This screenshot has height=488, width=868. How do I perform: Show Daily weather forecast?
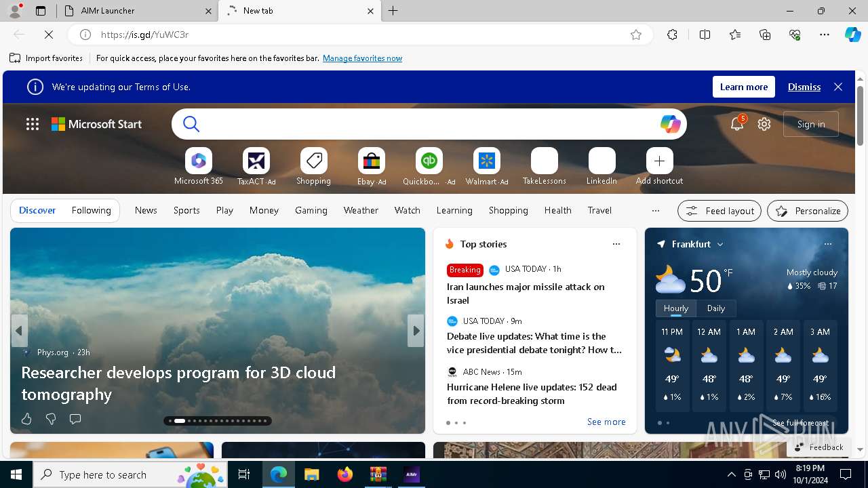716,308
